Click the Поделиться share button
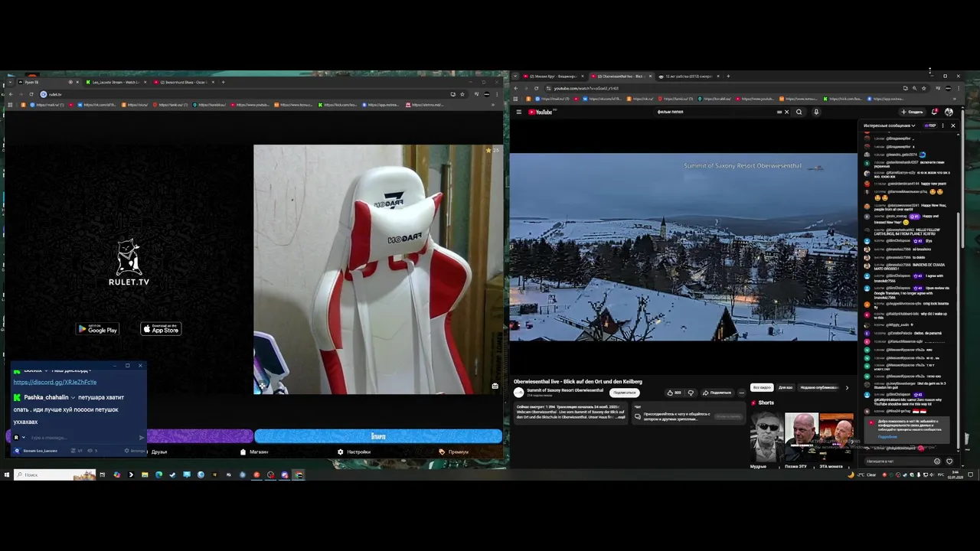Screen dimensions: 980x551 point(717,393)
